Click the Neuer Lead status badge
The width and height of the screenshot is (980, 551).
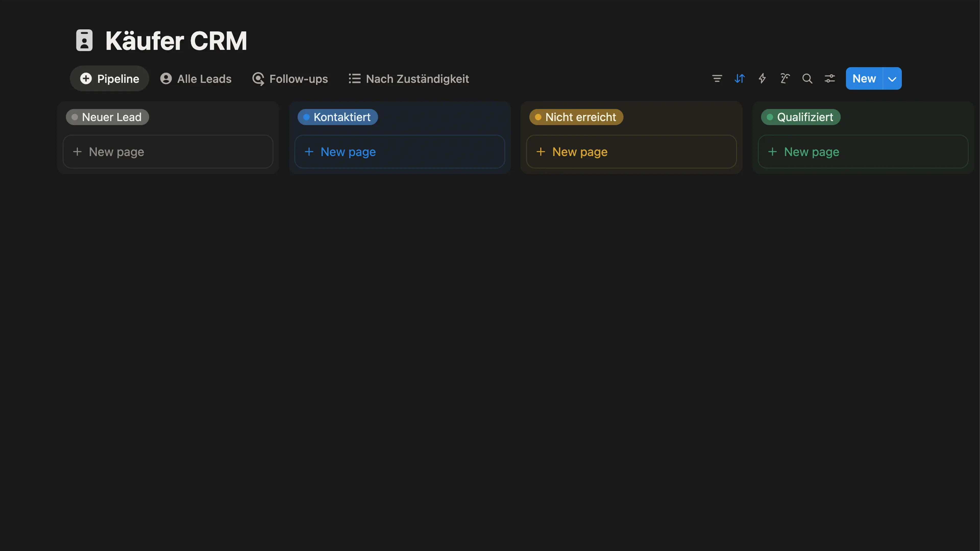(107, 117)
